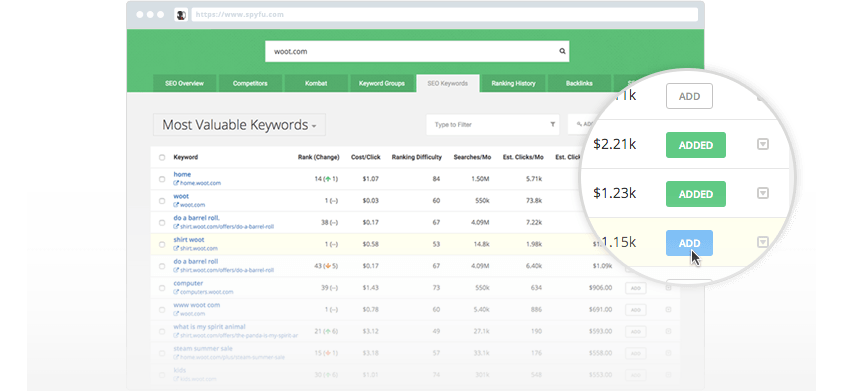The width and height of the screenshot is (845, 391).
Task: Open the Keyword Groups tab
Action: coord(382,83)
